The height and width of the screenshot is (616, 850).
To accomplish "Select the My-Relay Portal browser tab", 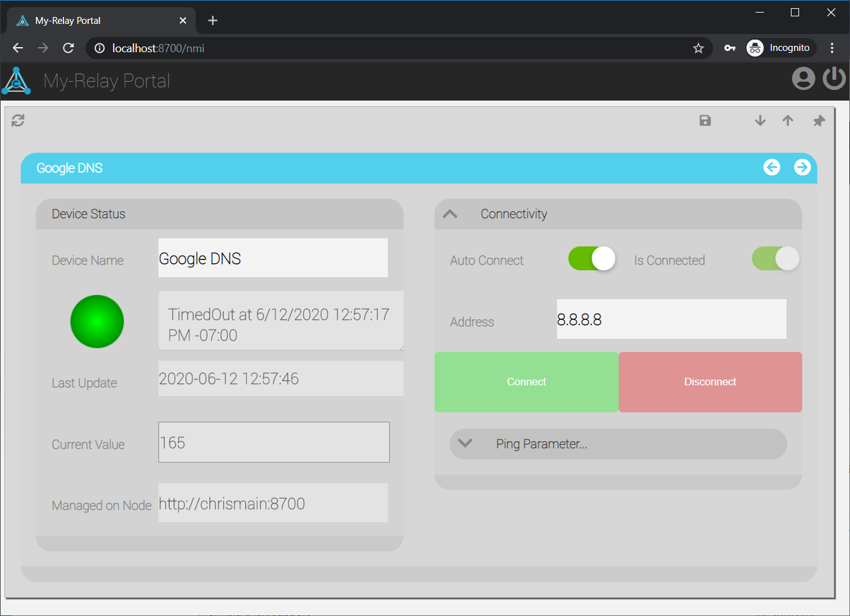I will pos(101,21).
